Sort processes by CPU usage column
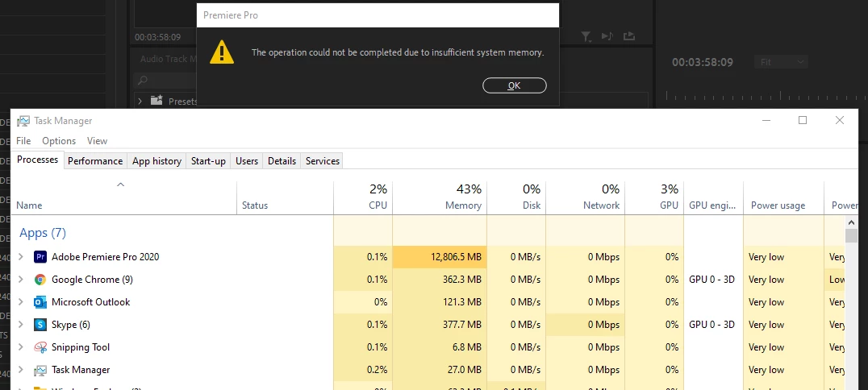This screenshot has width=868, height=390. click(363, 197)
